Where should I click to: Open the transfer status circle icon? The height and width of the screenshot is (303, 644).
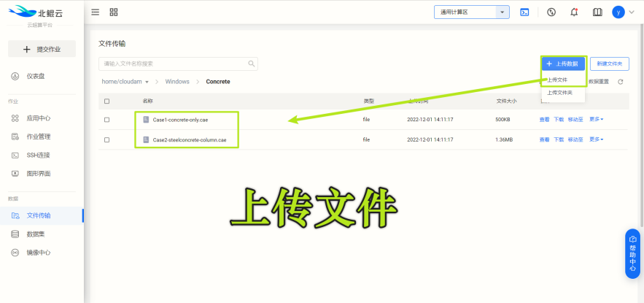point(551,12)
